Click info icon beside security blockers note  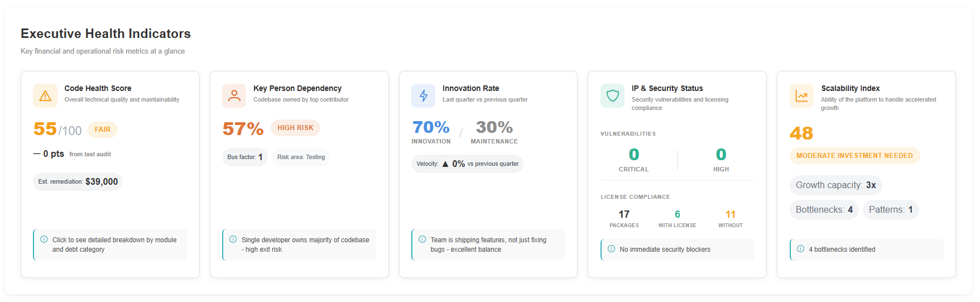pyautogui.click(x=611, y=249)
